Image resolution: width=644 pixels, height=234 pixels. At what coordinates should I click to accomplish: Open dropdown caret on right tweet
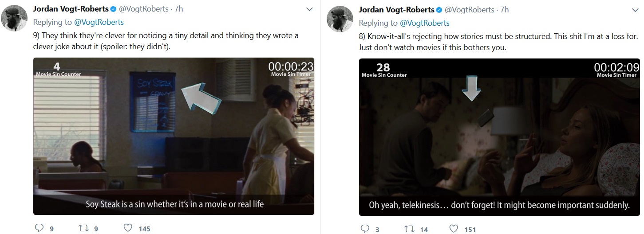[x=635, y=10]
